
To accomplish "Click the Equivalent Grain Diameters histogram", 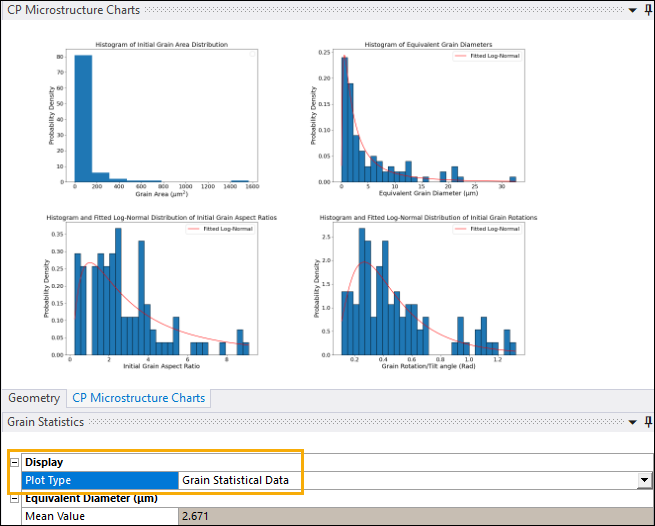I will 417,120.
